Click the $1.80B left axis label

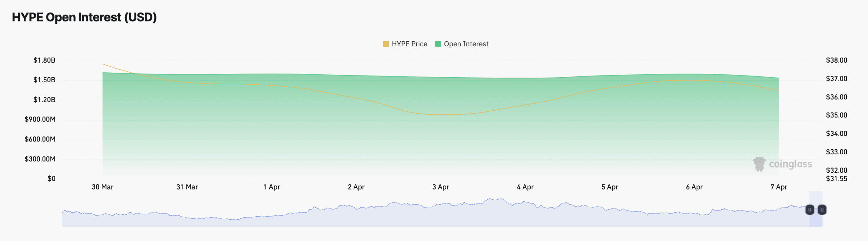[x=44, y=60]
